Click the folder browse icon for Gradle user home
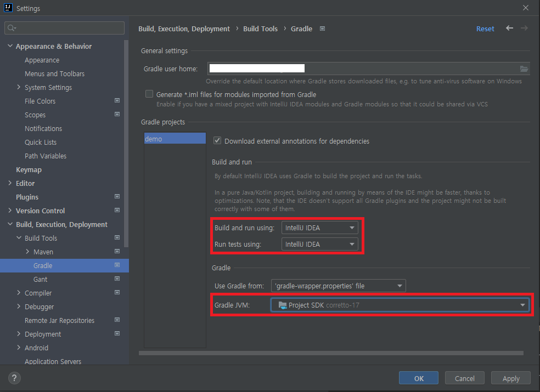The image size is (540, 392). 524,69
